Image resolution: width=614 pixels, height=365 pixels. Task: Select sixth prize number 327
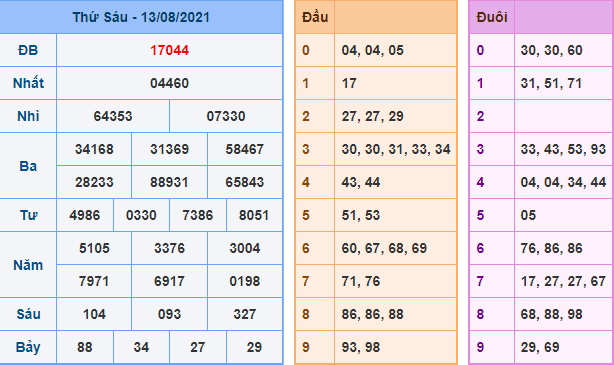245,314
